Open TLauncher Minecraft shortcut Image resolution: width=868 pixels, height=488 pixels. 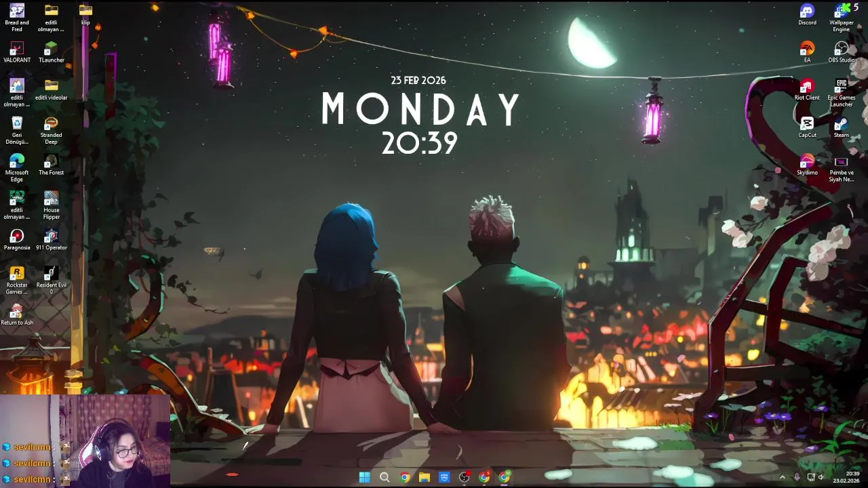click(x=52, y=53)
